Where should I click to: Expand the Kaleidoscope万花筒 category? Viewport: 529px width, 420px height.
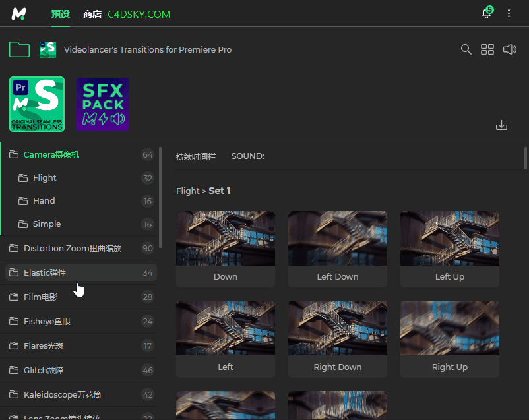click(81, 395)
